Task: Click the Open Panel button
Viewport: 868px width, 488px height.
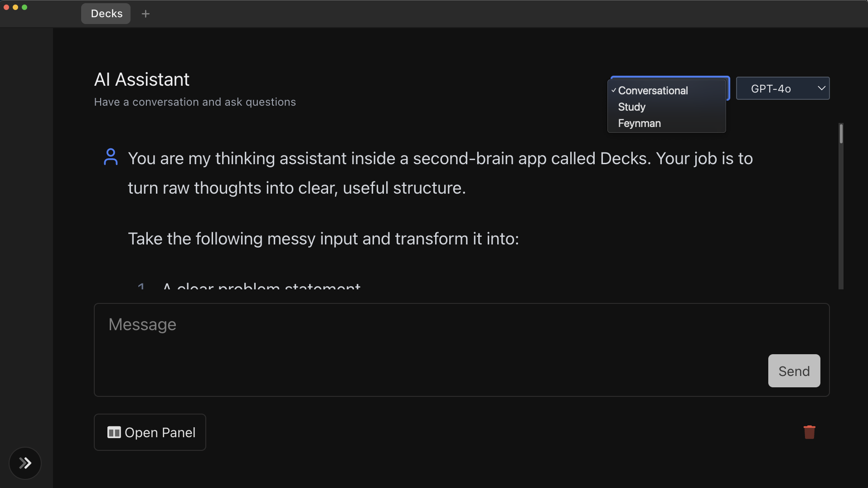Action: [x=150, y=432]
